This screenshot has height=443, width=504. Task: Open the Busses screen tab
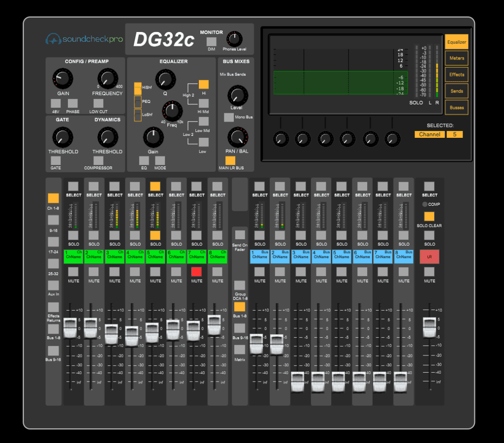[x=456, y=107]
